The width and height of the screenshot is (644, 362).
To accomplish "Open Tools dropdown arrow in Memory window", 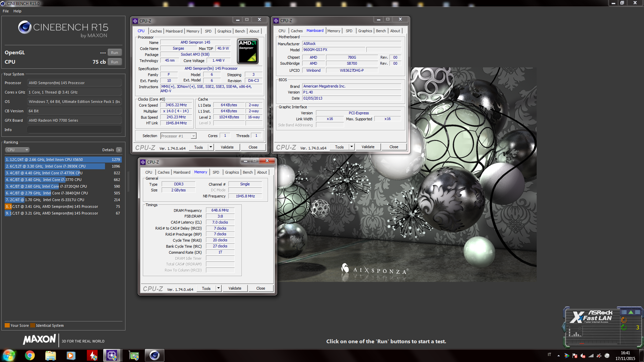I will 218,288.
